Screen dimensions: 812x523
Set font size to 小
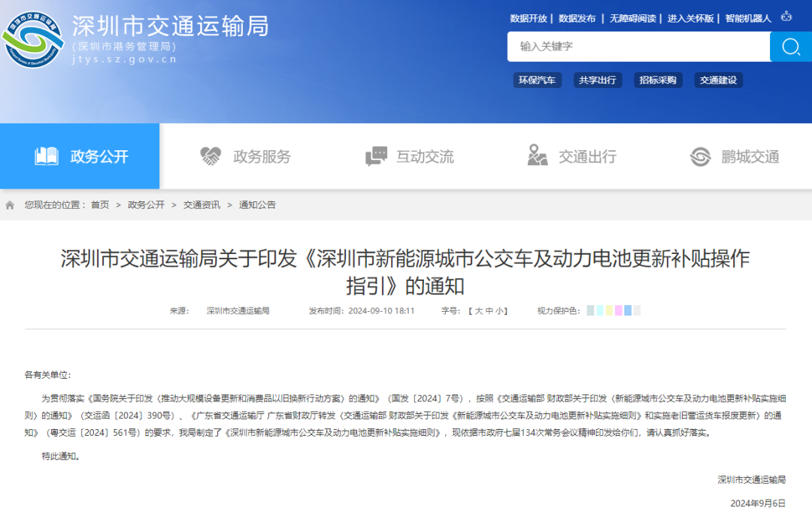(499, 310)
